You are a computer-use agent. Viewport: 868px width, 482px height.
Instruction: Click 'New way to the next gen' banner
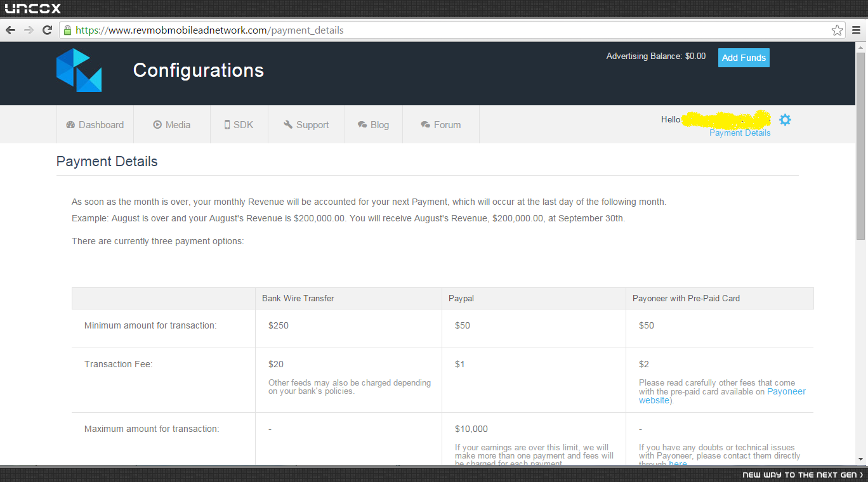click(x=803, y=474)
